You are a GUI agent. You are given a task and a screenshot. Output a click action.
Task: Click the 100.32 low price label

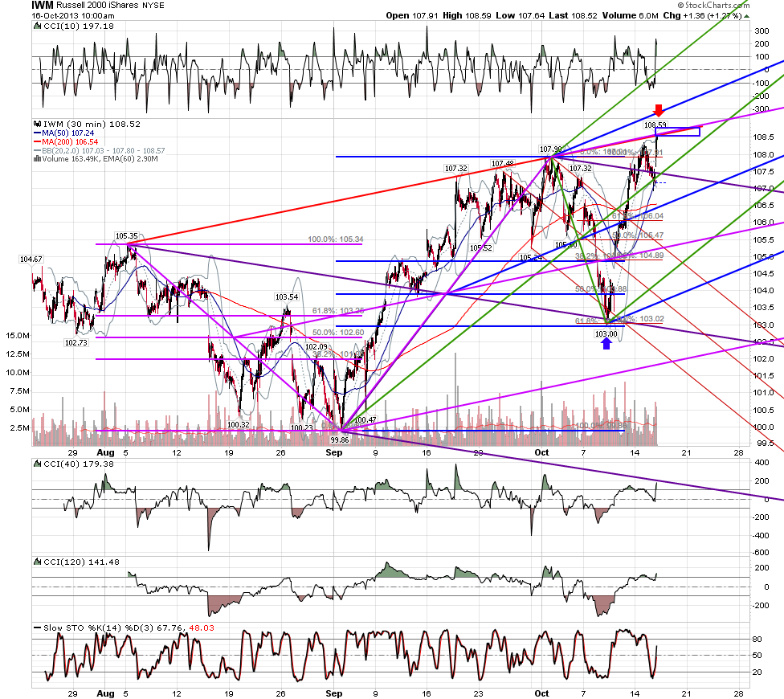238,424
